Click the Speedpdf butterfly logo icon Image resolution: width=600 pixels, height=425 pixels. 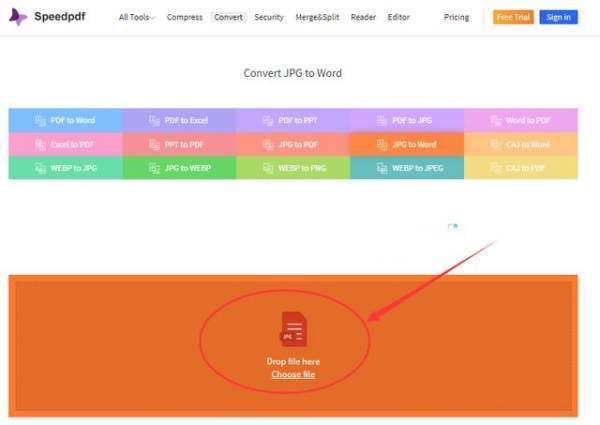(18, 17)
